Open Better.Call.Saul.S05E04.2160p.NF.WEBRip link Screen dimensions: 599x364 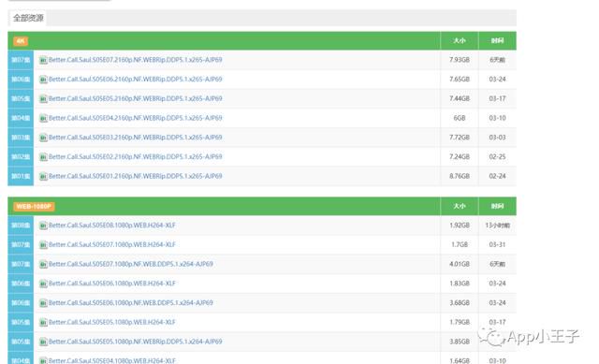[135, 118]
